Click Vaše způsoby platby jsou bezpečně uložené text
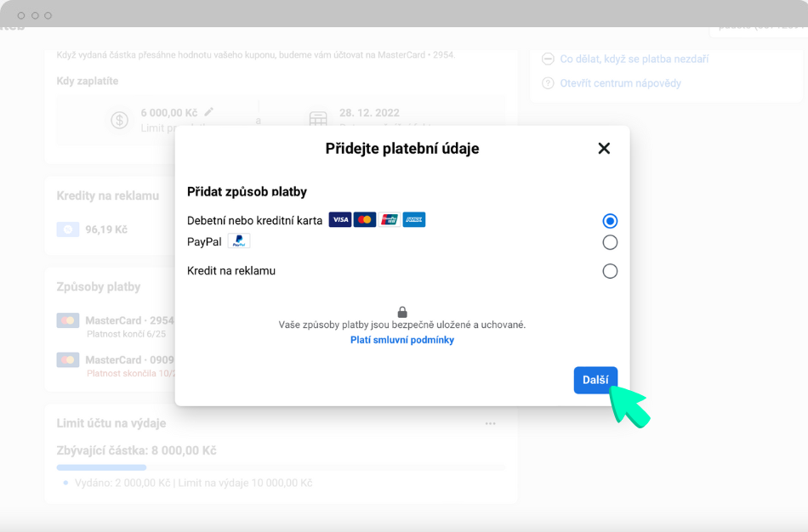The image size is (808, 532). [x=402, y=325]
